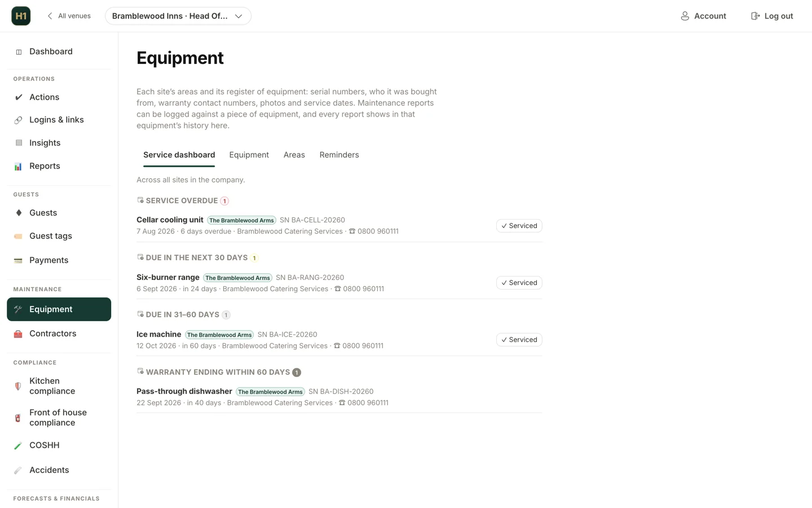
Task: Open Actions in the sidebar
Action: 59,97
